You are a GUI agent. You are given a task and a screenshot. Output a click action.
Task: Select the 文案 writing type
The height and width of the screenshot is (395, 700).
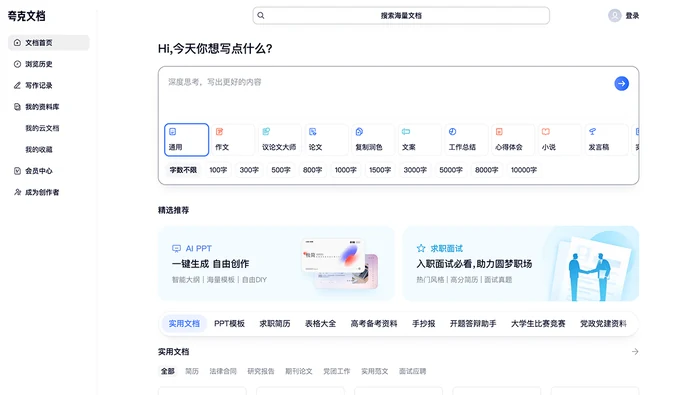(420, 140)
